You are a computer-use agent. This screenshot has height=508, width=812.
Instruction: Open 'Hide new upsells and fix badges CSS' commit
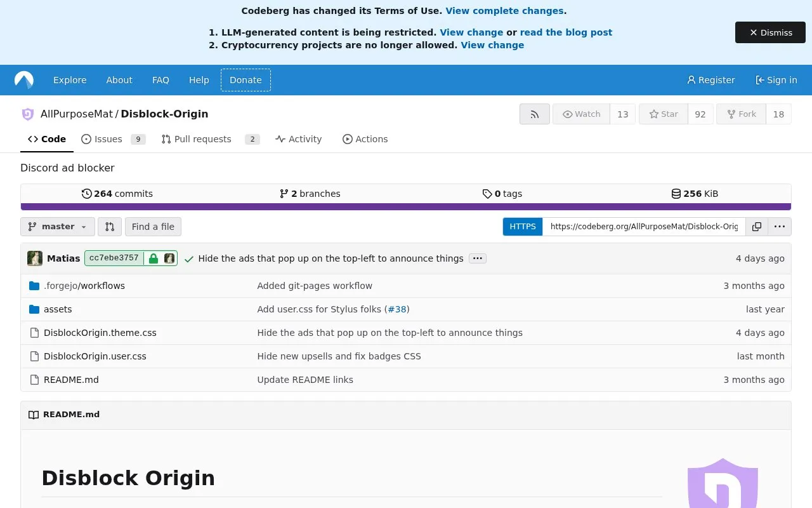339,356
